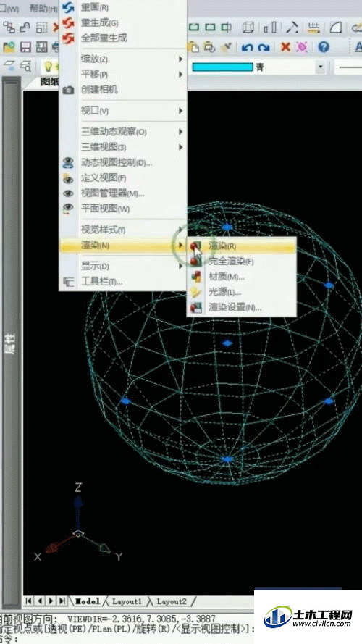Click the match properties brush icon
The image size is (362, 644).
(226, 47)
